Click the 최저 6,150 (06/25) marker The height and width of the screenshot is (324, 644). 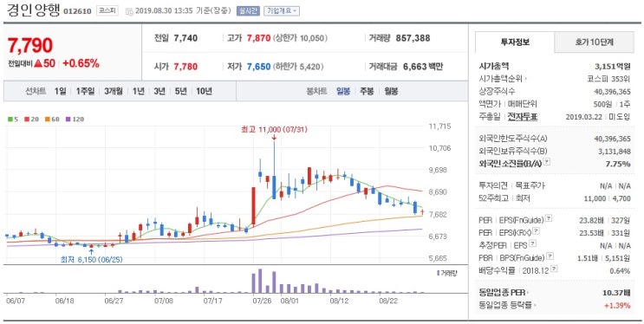pyautogui.click(x=91, y=260)
